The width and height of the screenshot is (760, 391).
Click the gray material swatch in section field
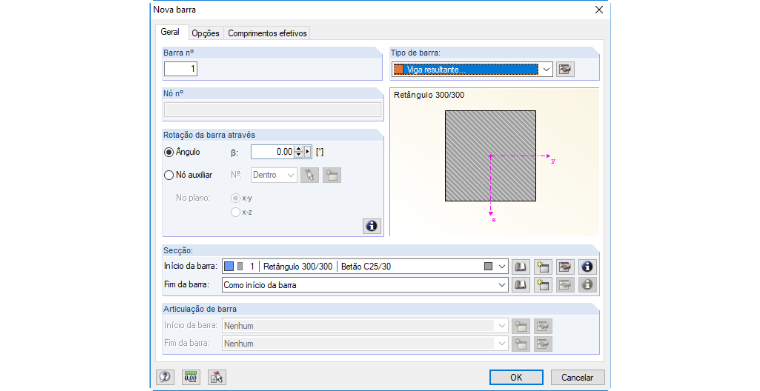tap(488, 266)
